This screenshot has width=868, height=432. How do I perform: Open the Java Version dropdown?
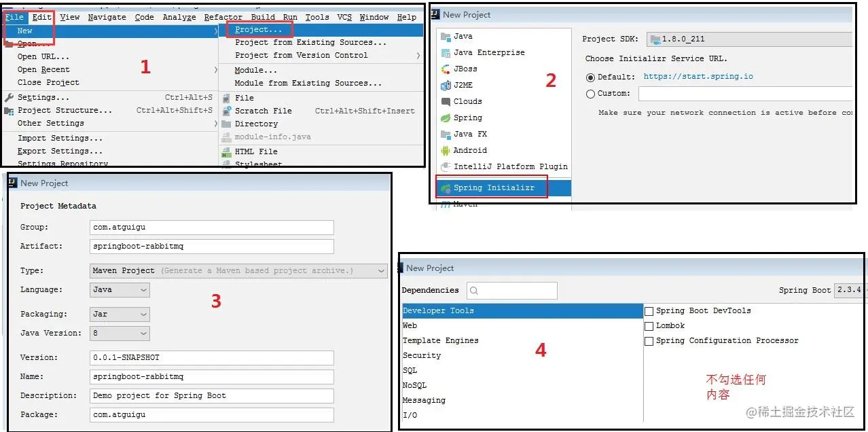[120, 333]
